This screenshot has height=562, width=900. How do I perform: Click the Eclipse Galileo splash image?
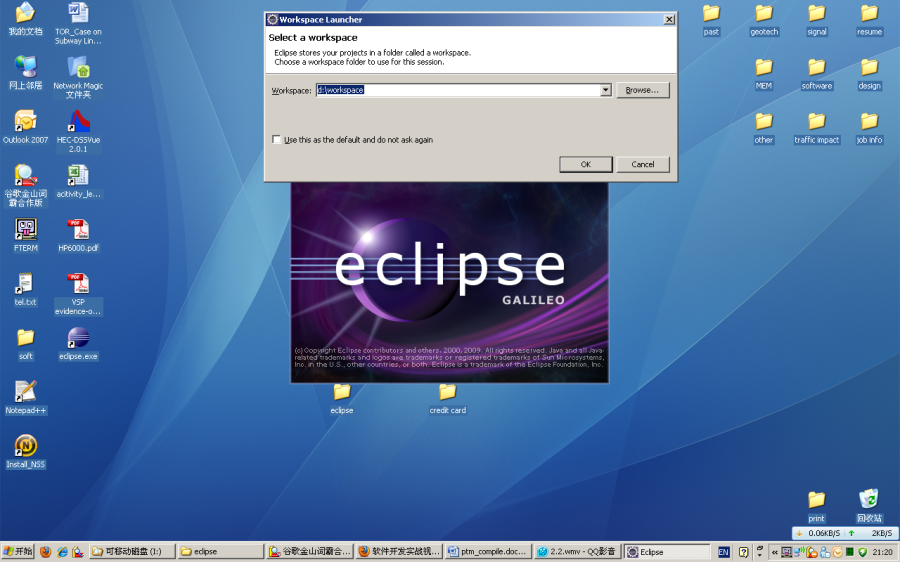pyautogui.click(x=449, y=282)
